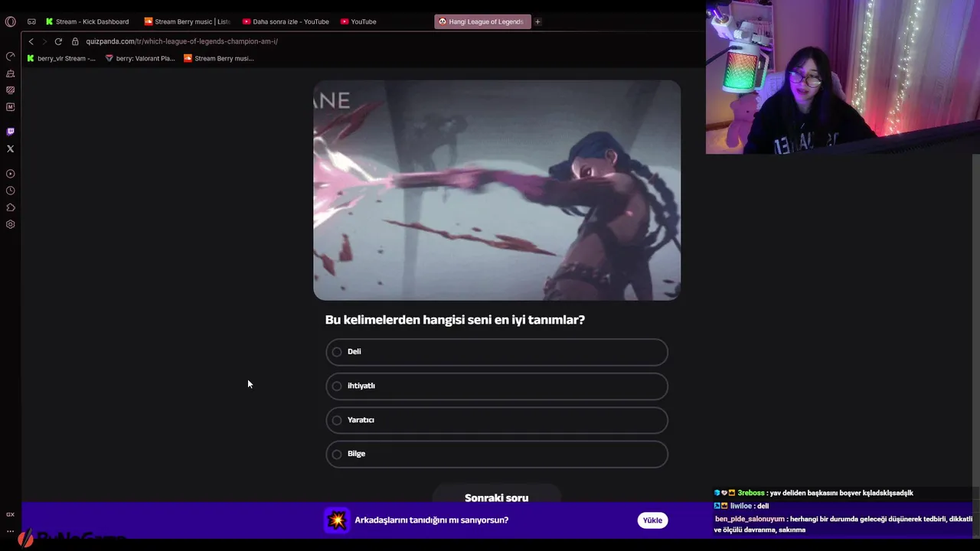Image resolution: width=980 pixels, height=551 pixels.
Task: Open Stream Berry musi... bookmark
Action: 219,58
